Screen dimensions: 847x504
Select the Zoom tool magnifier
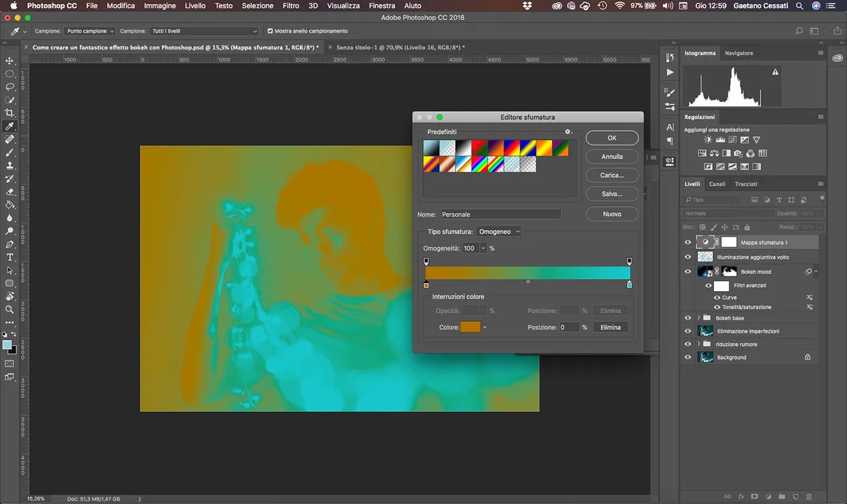click(10, 309)
